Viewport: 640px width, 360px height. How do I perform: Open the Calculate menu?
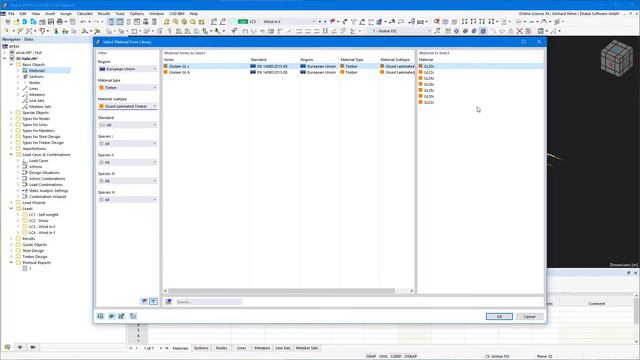coord(84,13)
